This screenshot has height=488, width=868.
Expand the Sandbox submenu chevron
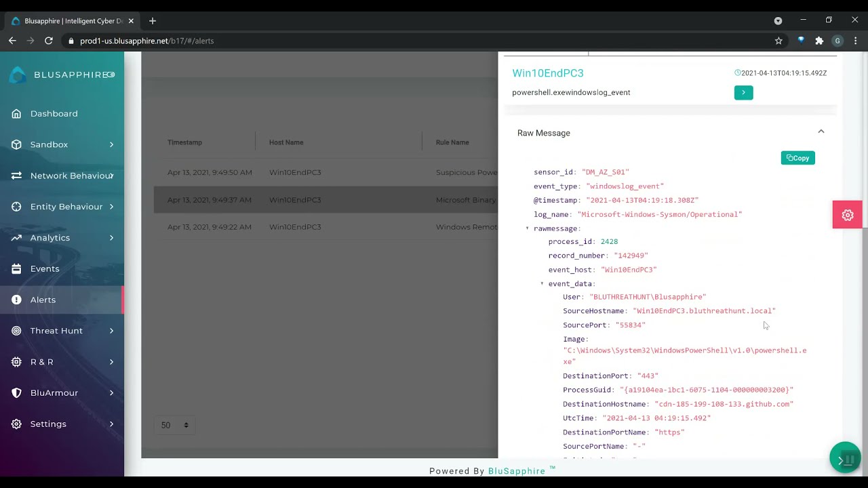111,144
